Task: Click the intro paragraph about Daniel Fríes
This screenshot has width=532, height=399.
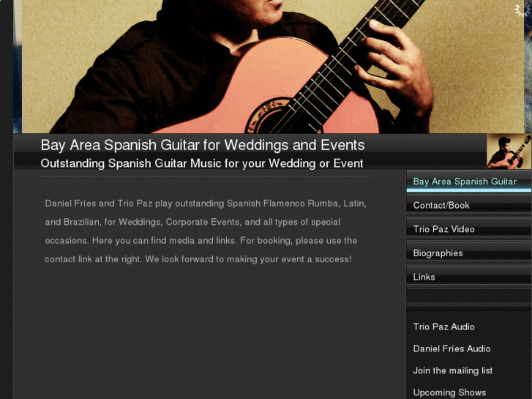Action: [206, 231]
